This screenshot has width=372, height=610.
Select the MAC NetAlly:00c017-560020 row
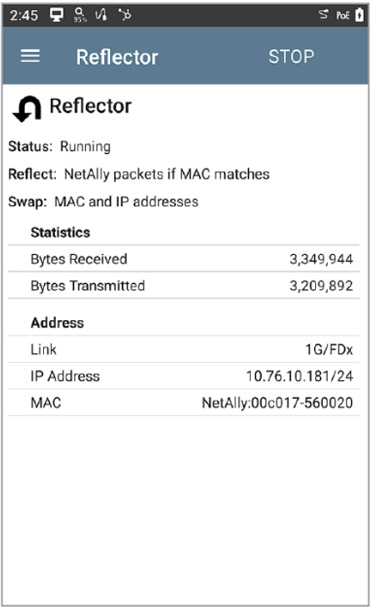click(x=184, y=403)
